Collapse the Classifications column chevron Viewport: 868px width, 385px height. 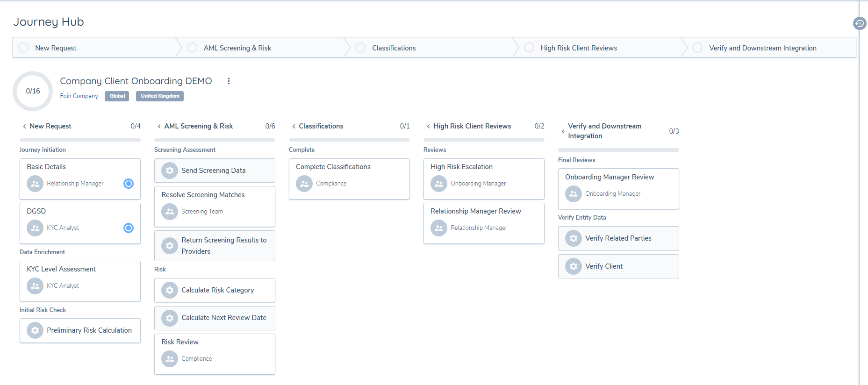294,127
